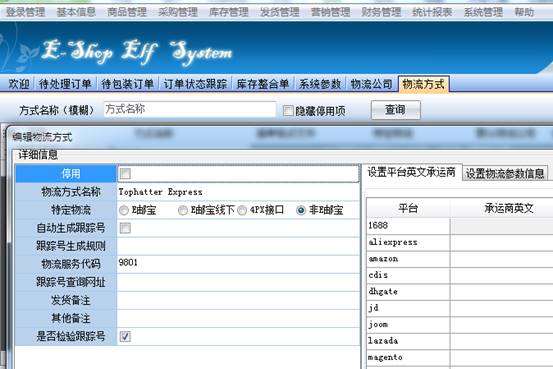Screen dimensions: 553x369
Task: Click the 方式名称 search input field
Action: [190, 109]
